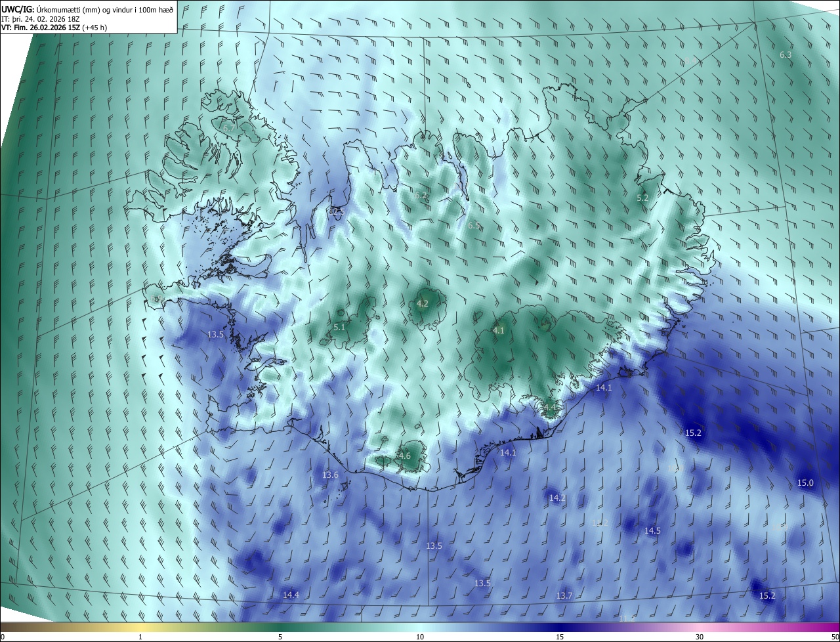Image resolution: width=840 pixels, height=642 pixels.
Task: Click the 15 tick label on the color scale
Action: click(x=560, y=637)
